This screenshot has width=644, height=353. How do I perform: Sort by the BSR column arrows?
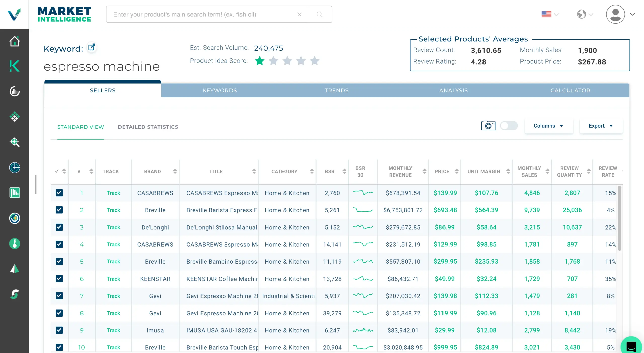(x=344, y=171)
